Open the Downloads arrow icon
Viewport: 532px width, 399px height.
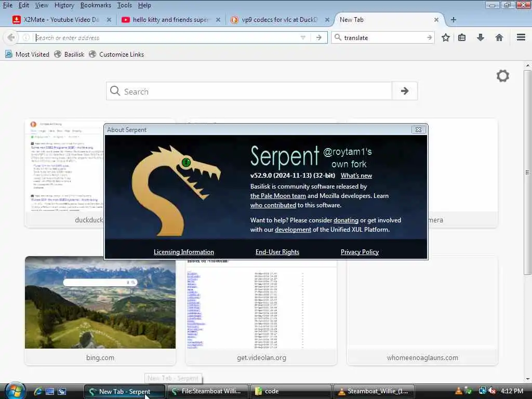tap(481, 37)
